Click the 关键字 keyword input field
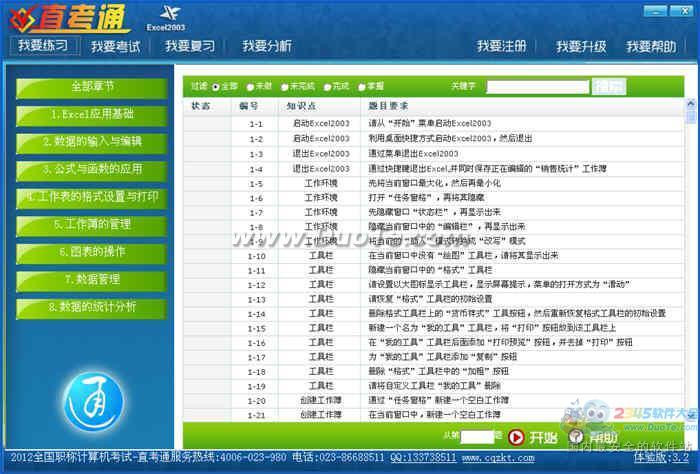This screenshot has height=474, width=700. [x=538, y=87]
